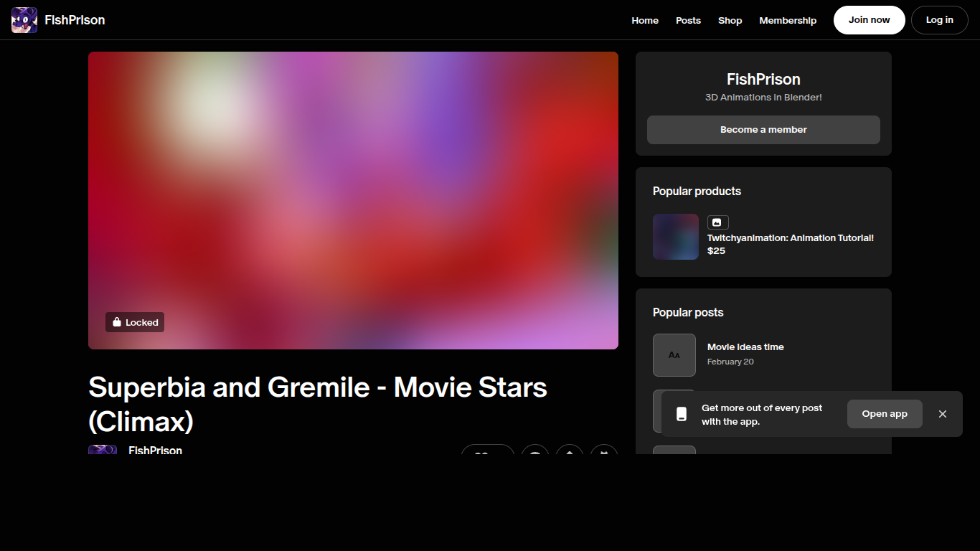This screenshot has height=551, width=980.
Task: Open the Membership tab
Action: point(787,20)
